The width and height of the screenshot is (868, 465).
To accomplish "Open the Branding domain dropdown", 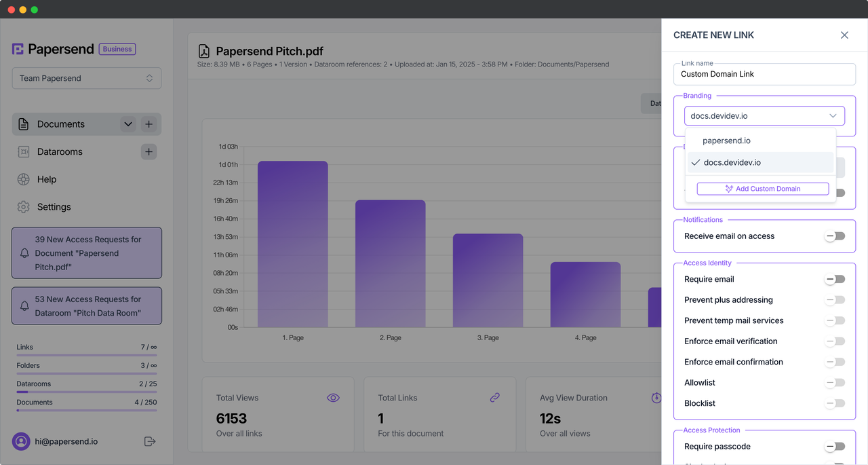I will pos(764,115).
